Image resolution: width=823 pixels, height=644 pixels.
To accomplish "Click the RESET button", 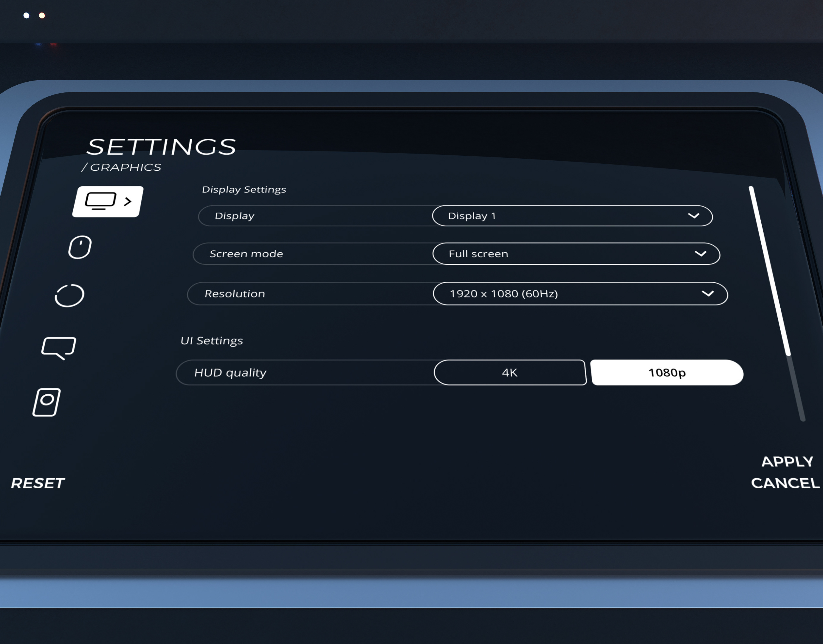I will coord(38,483).
